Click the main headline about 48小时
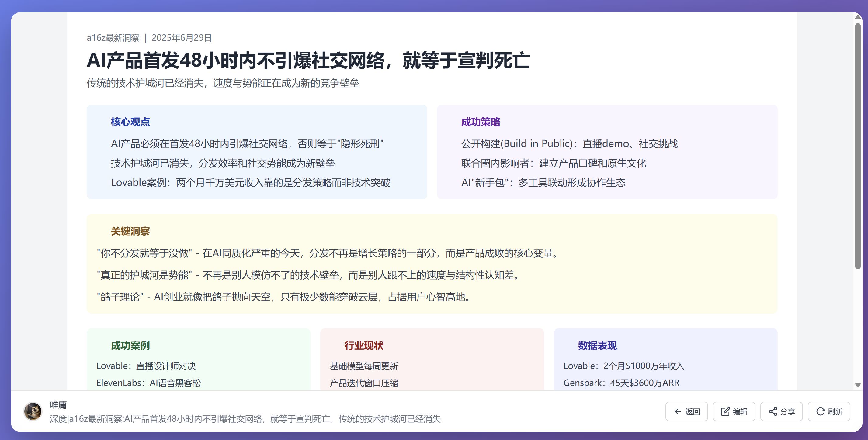The image size is (868, 440). (x=308, y=60)
